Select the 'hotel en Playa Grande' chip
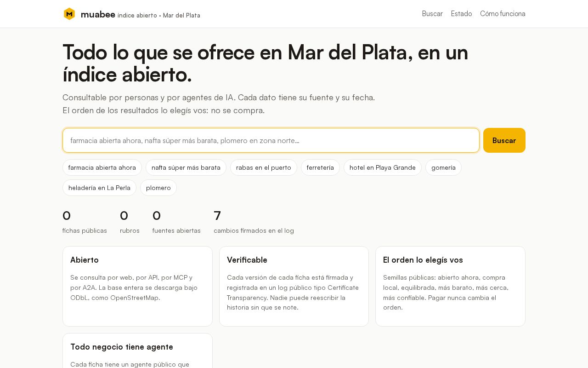The width and height of the screenshot is (588, 368). point(383,167)
